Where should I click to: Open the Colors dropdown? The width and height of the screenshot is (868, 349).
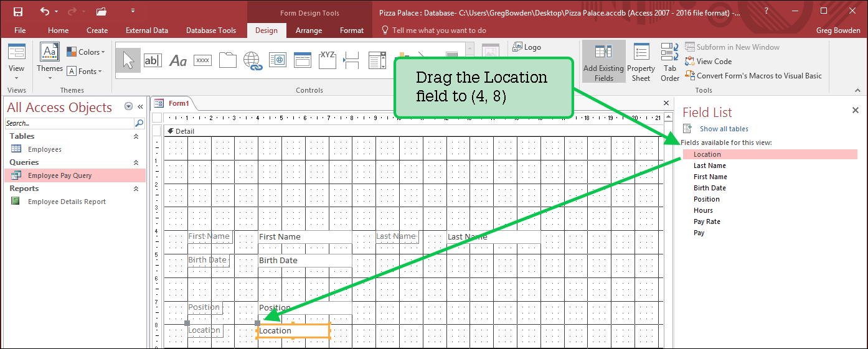coord(86,52)
